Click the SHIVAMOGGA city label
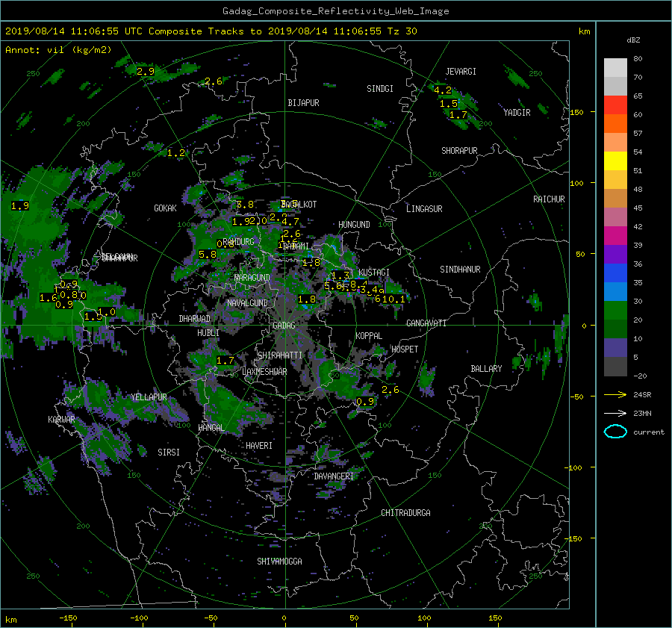Image resolution: width=672 pixels, height=628 pixels. pos(279,562)
